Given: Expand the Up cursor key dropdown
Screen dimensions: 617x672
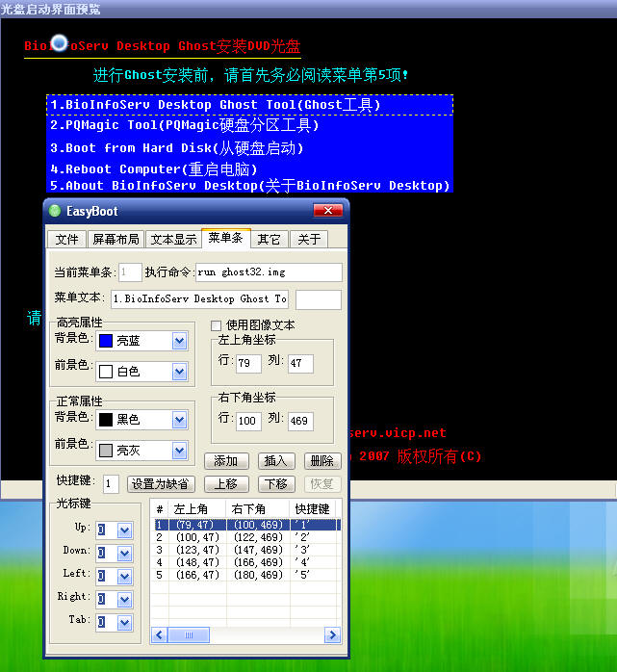Looking at the screenshot, I should (x=125, y=530).
